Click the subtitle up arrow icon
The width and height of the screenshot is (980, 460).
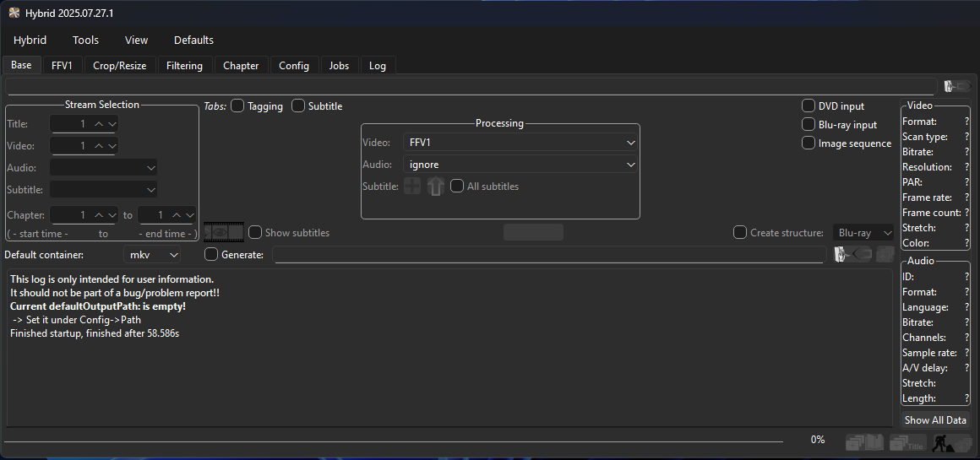(435, 187)
